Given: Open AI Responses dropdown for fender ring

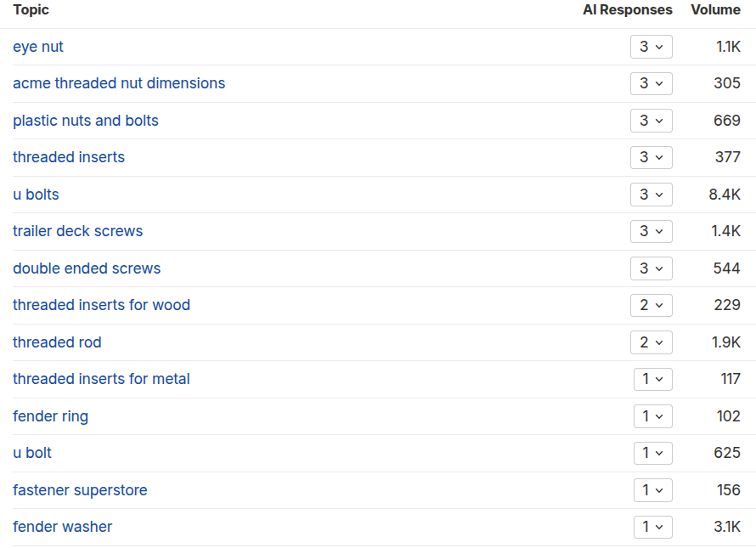Looking at the screenshot, I should click(x=652, y=416).
